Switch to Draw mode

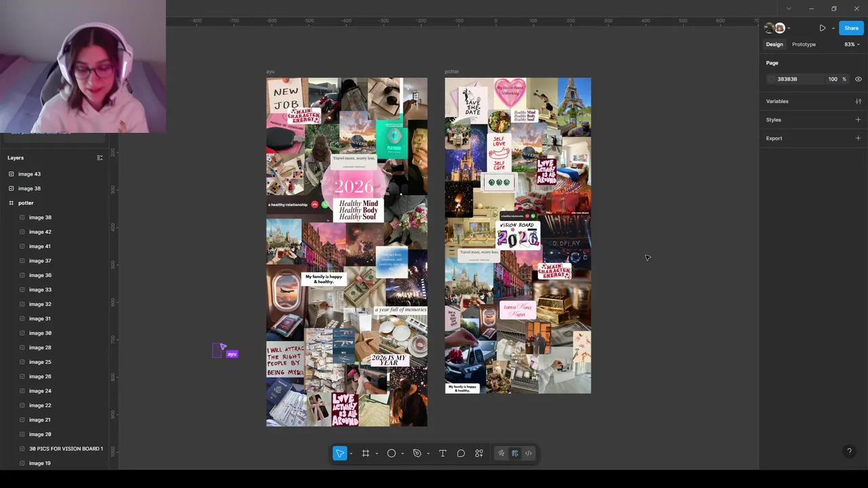tap(501, 453)
